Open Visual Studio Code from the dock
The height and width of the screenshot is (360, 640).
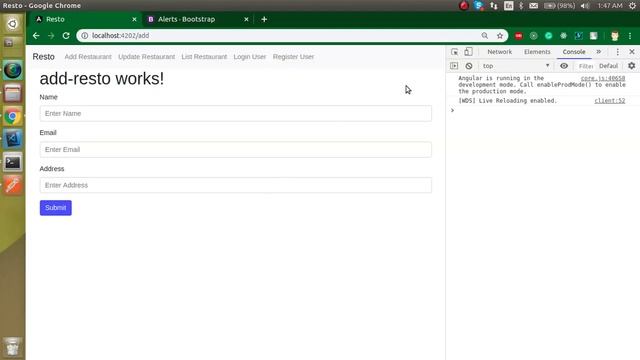tap(13, 139)
